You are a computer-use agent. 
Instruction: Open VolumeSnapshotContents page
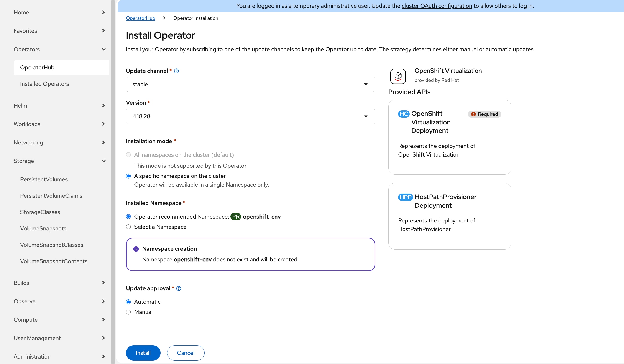coord(61,261)
